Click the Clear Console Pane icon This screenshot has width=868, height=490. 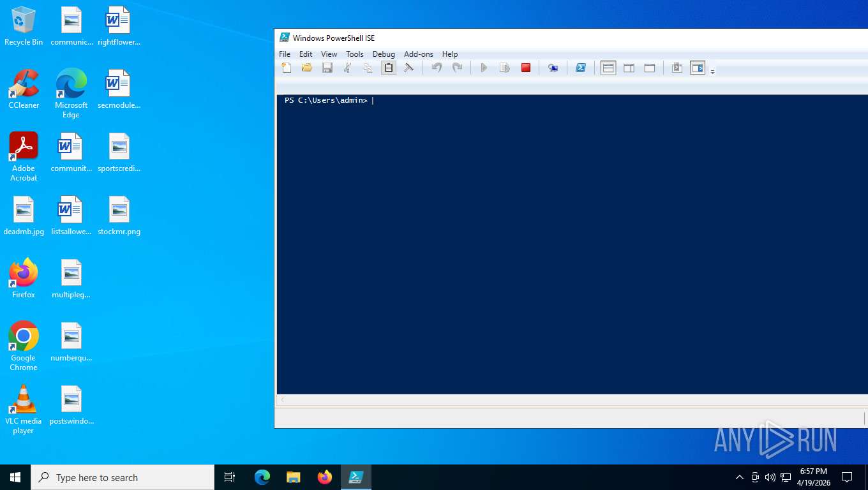click(409, 68)
